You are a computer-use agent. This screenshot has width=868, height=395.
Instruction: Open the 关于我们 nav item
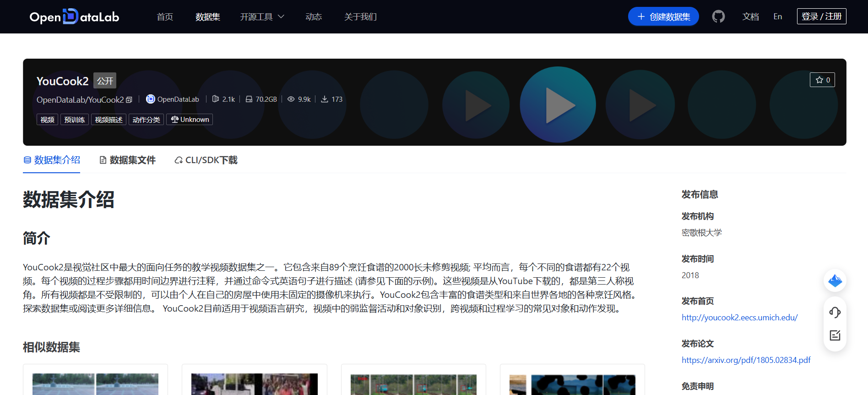click(361, 16)
